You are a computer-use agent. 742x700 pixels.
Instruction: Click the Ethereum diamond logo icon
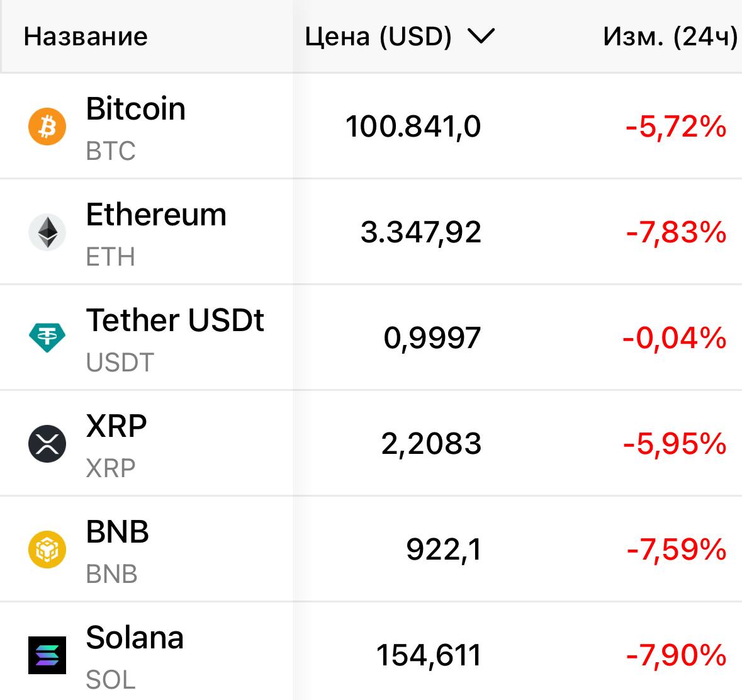(47, 232)
